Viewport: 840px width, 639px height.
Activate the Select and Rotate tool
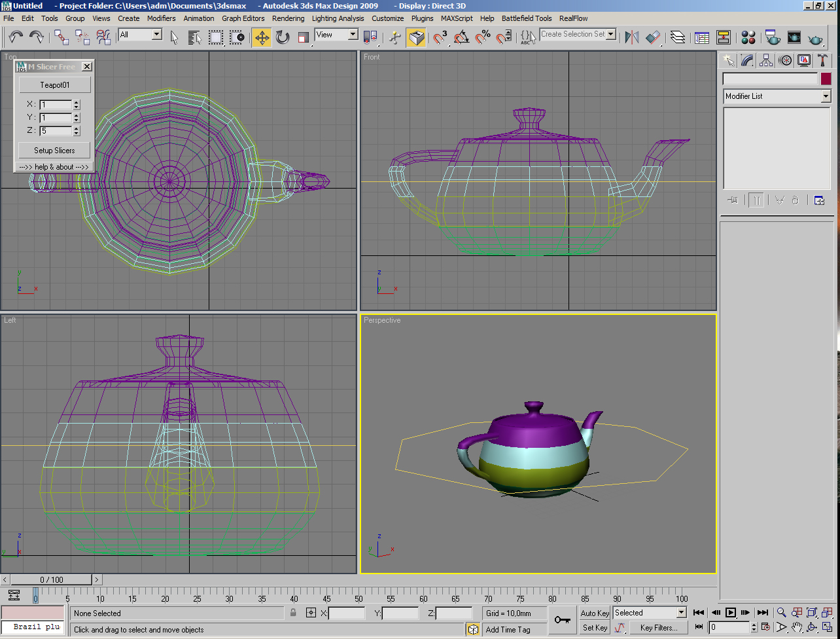click(283, 37)
